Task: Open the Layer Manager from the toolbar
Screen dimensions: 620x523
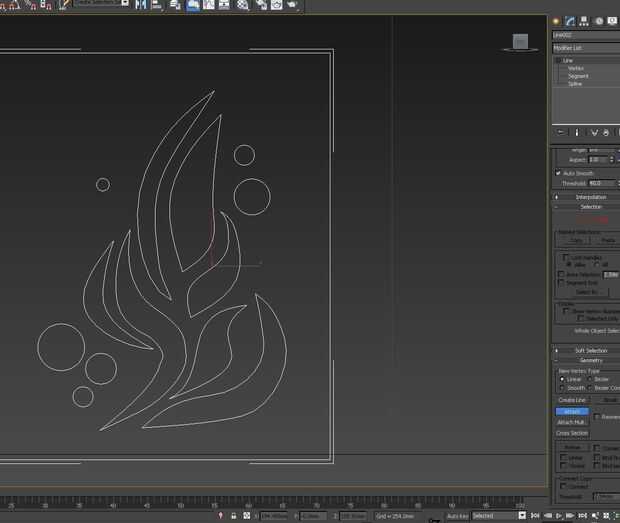Action: tap(175, 4)
